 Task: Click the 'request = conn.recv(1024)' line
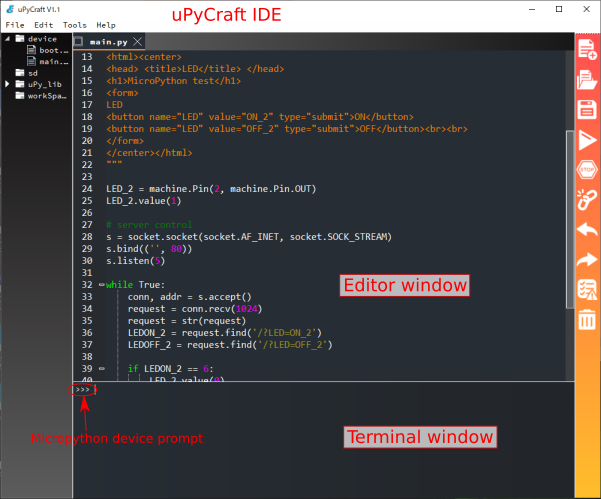(x=195, y=309)
